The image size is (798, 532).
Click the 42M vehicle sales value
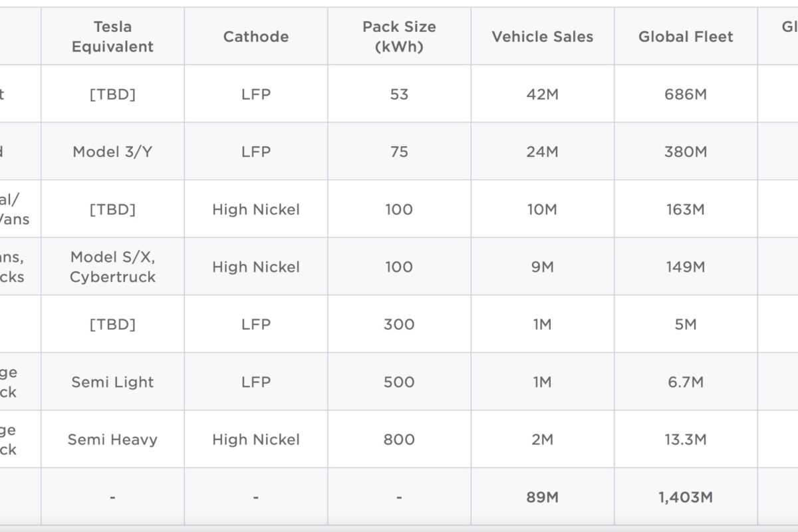tap(543, 94)
